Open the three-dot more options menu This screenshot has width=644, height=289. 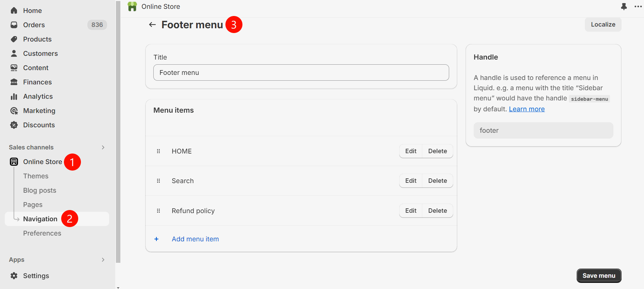(x=638, y=6)
